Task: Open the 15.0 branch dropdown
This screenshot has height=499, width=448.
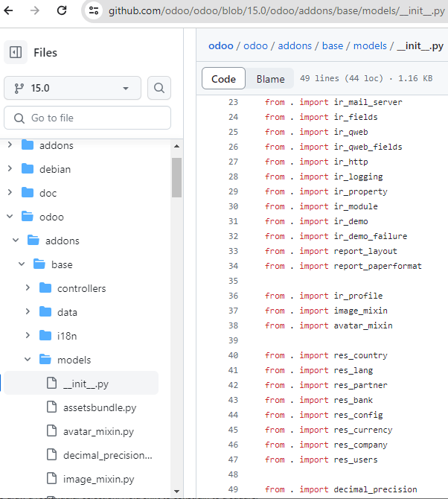Action: click(x=72, y=88)
